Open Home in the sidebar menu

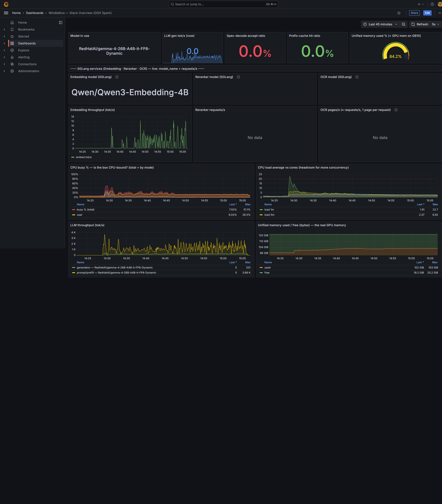point(22,22)
